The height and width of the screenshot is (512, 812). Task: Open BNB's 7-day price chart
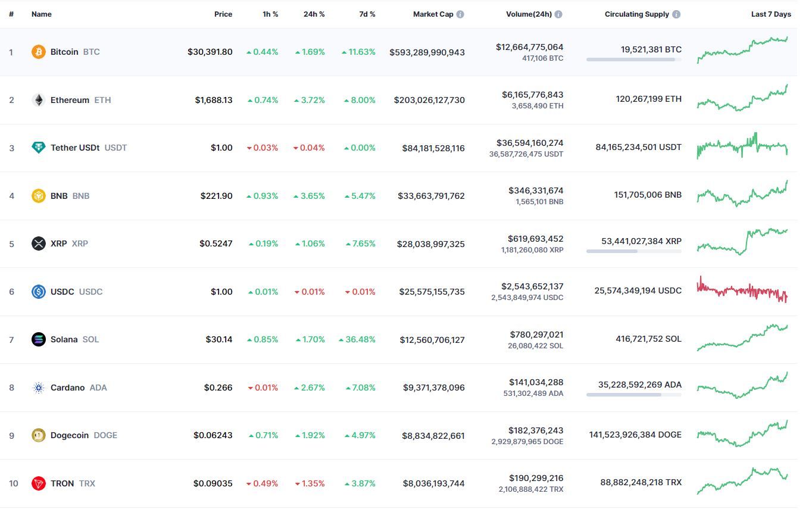[742, 193]
